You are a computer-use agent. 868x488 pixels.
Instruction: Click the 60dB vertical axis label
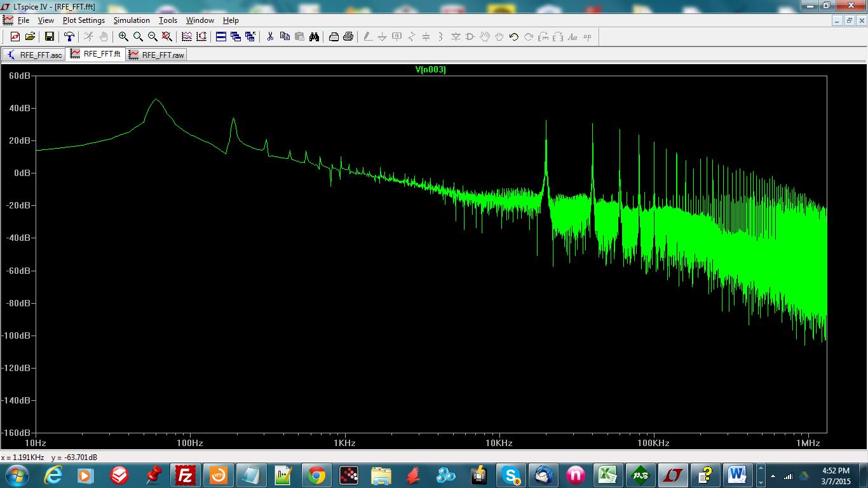(19, 76)
